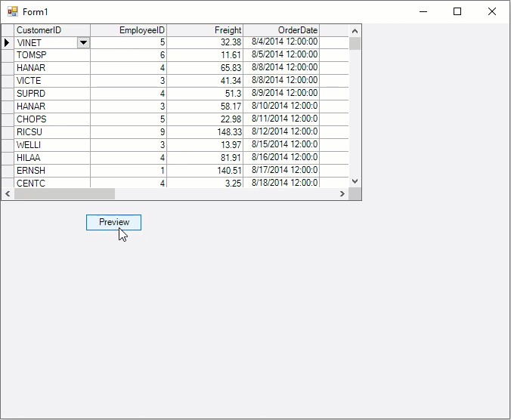Image resolution: width=511 pixels, height=420 pixels.
Task: Click the Preview button
Action: [x=113, y=222]
